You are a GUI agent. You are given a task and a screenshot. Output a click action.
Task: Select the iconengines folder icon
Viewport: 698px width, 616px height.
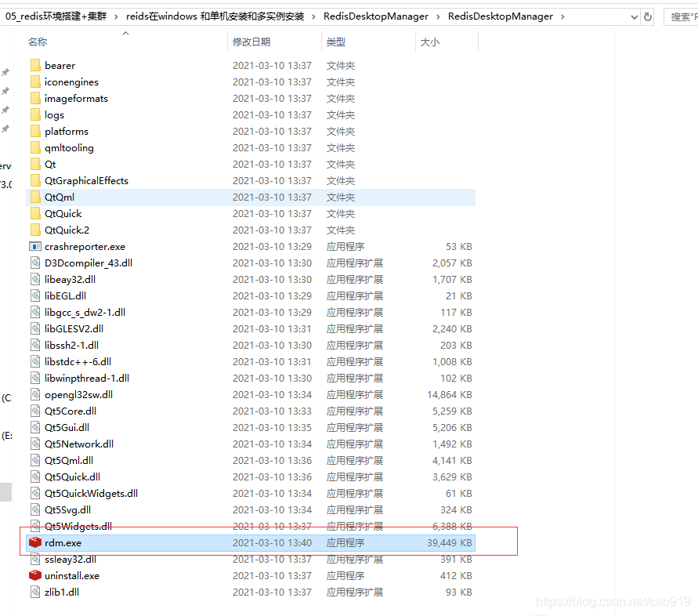[x=35, y=82]
